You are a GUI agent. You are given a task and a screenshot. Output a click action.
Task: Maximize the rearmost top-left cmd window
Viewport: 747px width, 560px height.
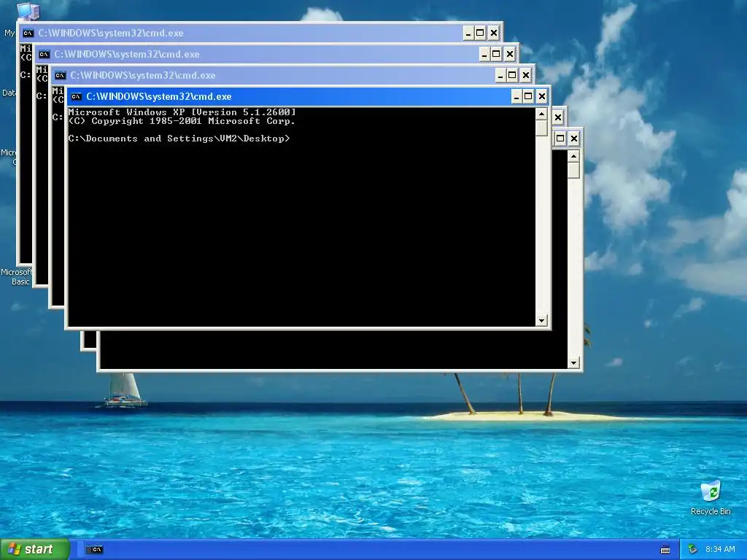point(480,34)
